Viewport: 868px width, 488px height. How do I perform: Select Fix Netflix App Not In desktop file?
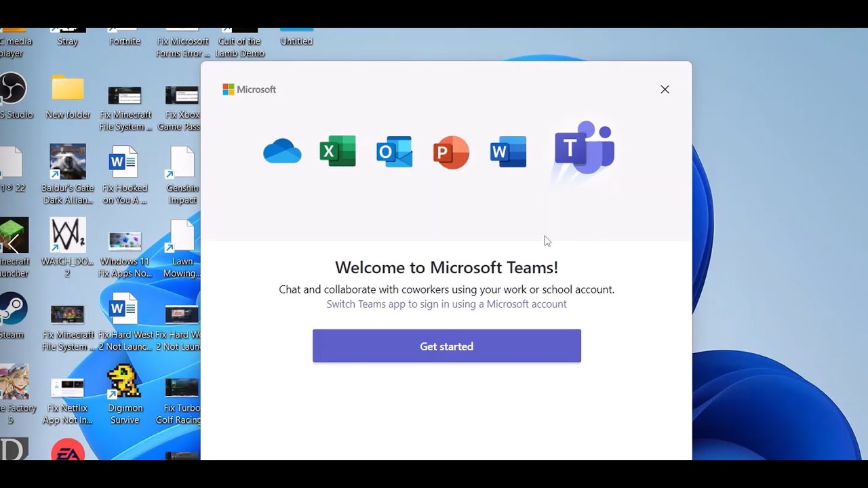point(68,401)
